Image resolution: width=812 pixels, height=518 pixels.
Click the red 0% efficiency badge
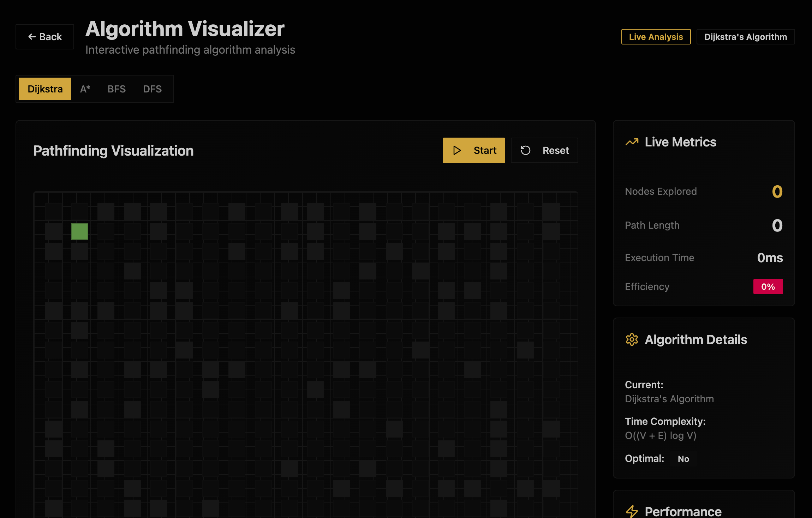768,287
